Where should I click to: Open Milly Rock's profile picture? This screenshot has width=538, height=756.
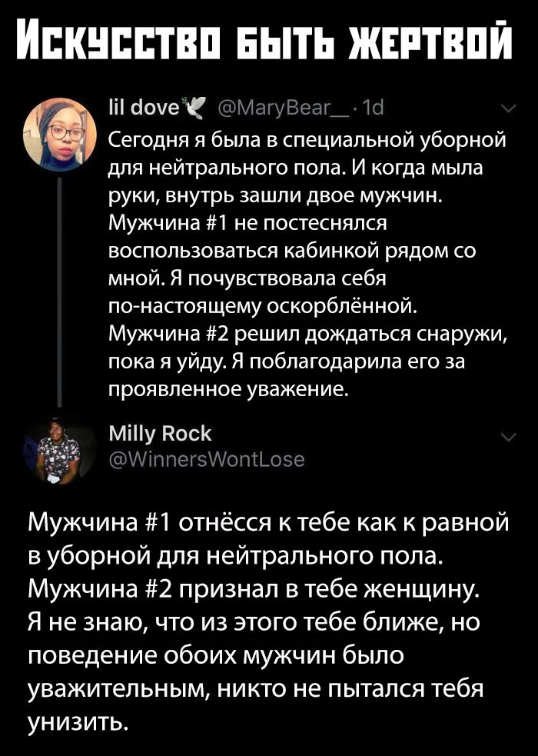click(61, 451)
